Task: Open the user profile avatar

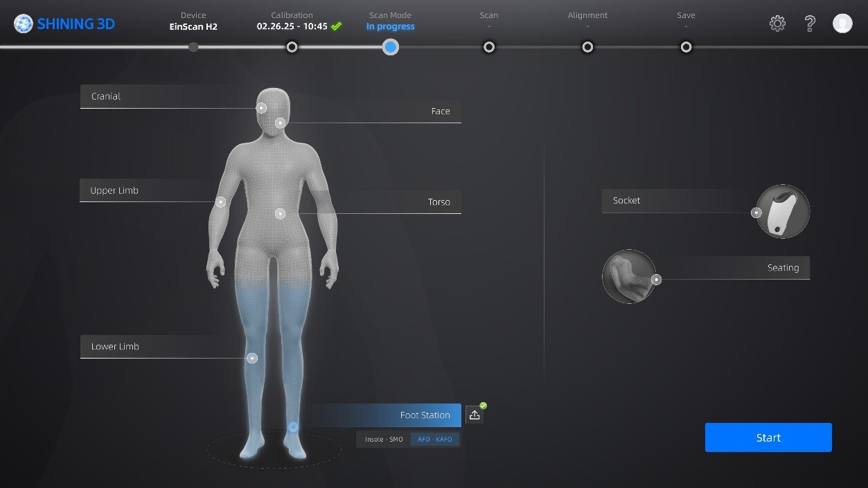Action: click(842, 24)
